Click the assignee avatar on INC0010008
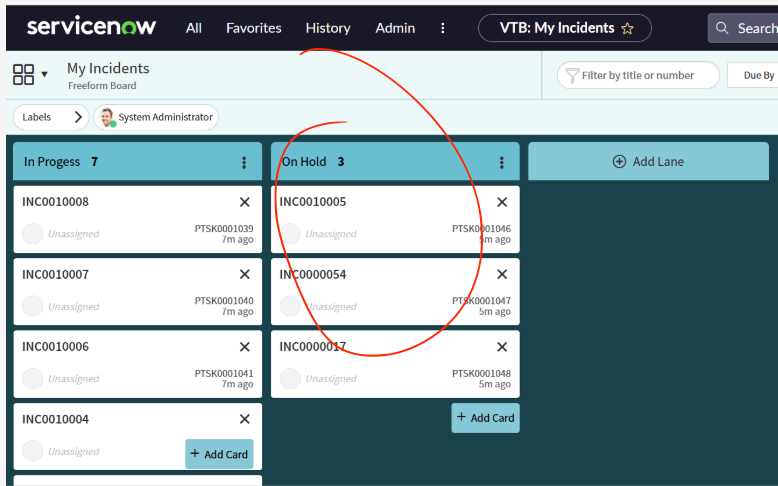778x486 pixels. 33,234
